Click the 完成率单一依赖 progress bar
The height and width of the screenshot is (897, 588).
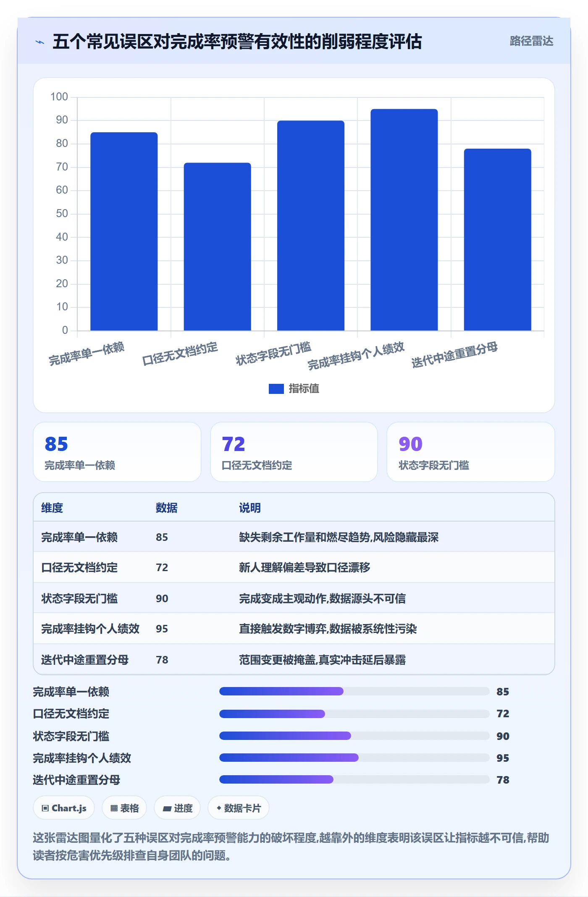354,691
